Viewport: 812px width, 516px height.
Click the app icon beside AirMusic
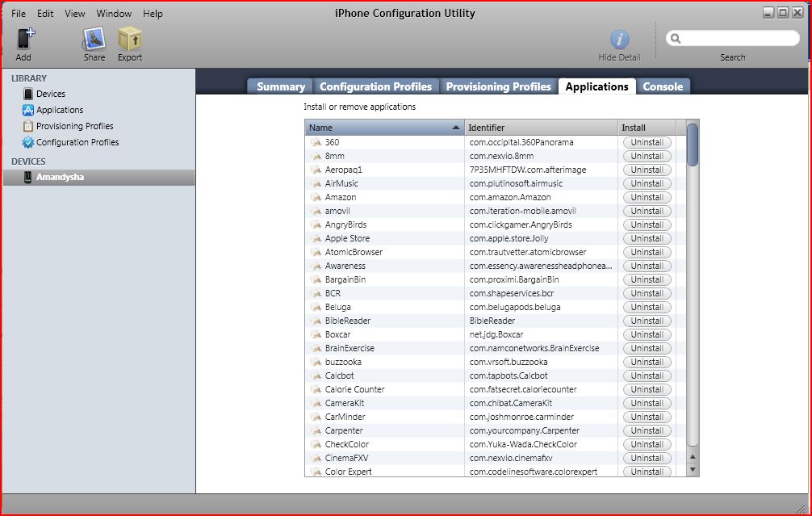pyautogui.click(x=316, y=183)
